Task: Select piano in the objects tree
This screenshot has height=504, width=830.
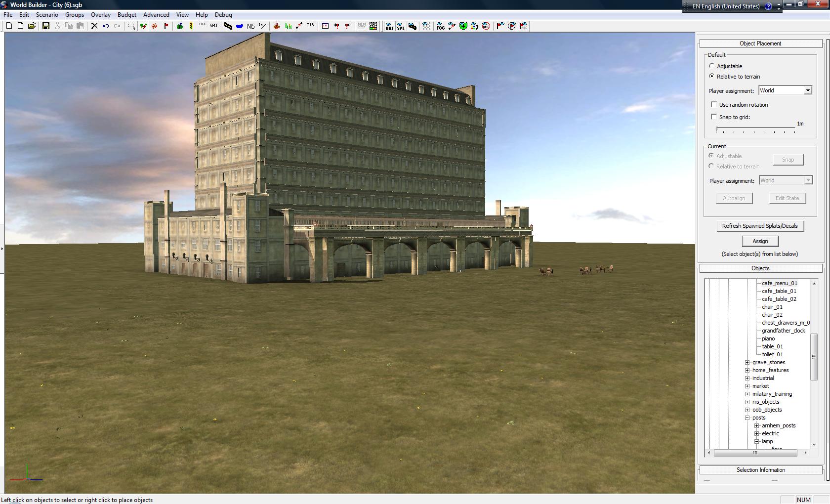Action: click(x=768, y=338)
